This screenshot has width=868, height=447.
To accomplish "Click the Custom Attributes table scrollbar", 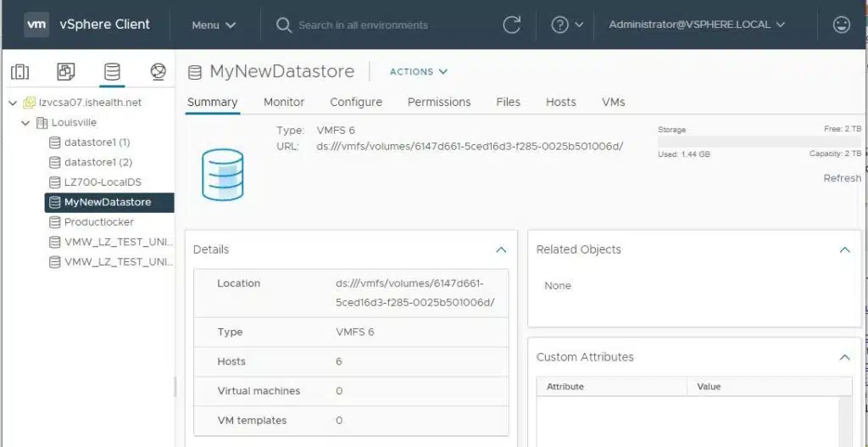I will click(845, 422).
